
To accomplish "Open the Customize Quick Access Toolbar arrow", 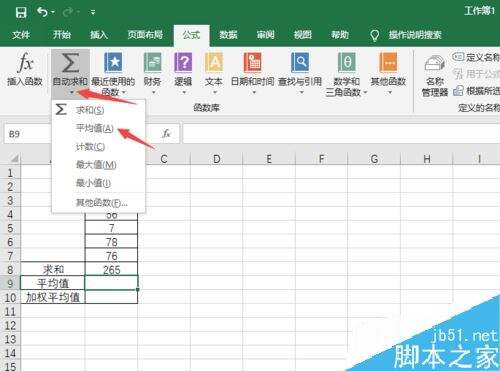I will (93, 13).
